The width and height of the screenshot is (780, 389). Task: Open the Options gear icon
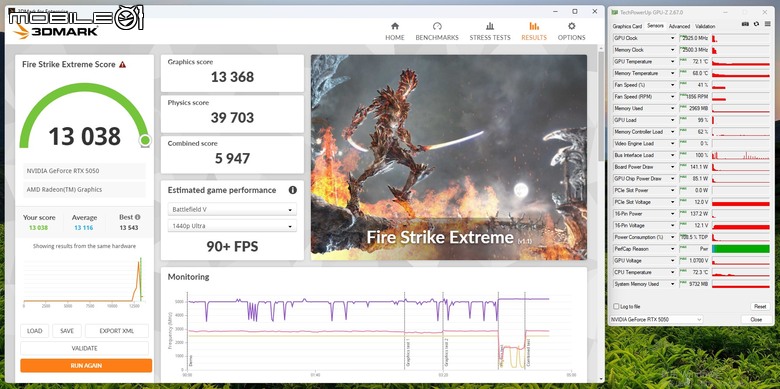point(572,26)
